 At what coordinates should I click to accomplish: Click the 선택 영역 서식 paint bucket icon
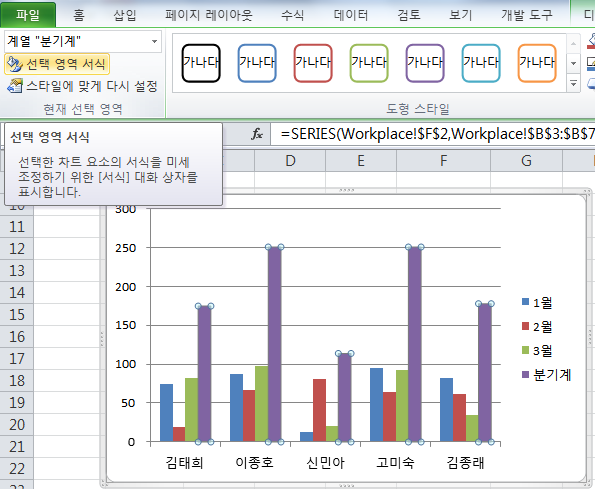15,64
